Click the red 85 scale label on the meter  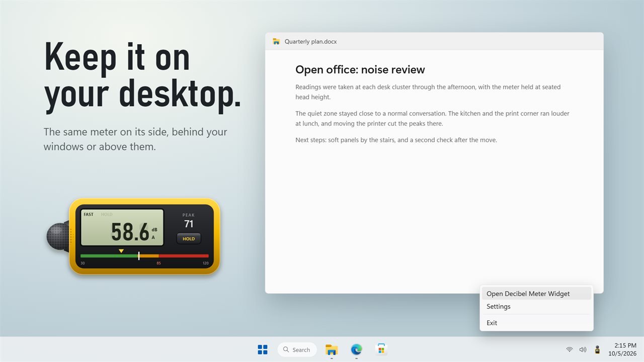click(158, 263)
